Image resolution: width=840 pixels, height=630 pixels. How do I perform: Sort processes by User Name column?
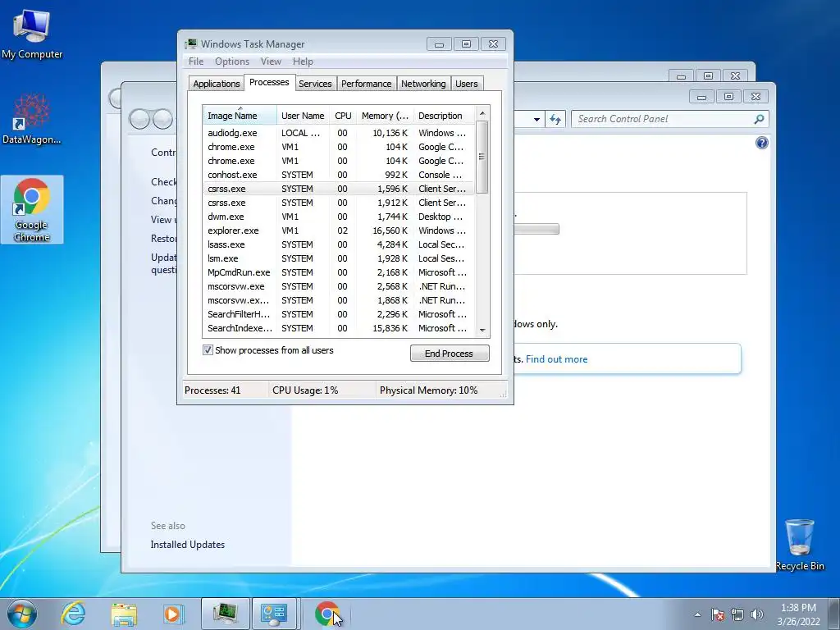(x=303, y=116)
